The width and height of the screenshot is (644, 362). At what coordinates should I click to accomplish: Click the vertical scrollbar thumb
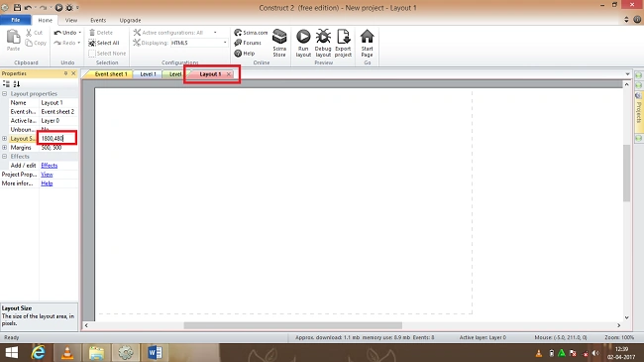click(626, 174)
